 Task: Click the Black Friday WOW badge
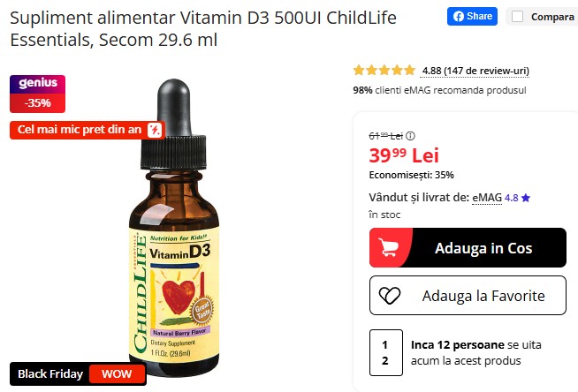point(78,374)
